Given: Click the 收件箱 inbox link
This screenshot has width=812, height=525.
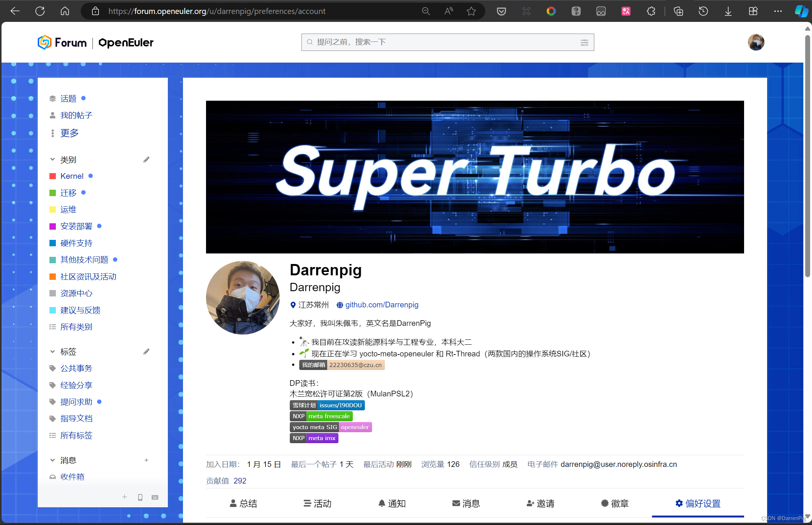Looking at the screenshot, I should click(x=72, y=477).
